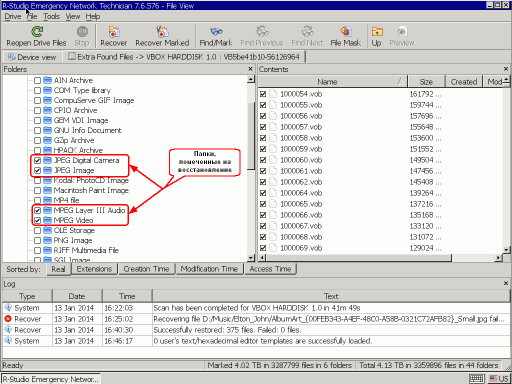Screen dimensions: 512x384
Task: Click the Type column header in Log
Action: pos(27,296)
